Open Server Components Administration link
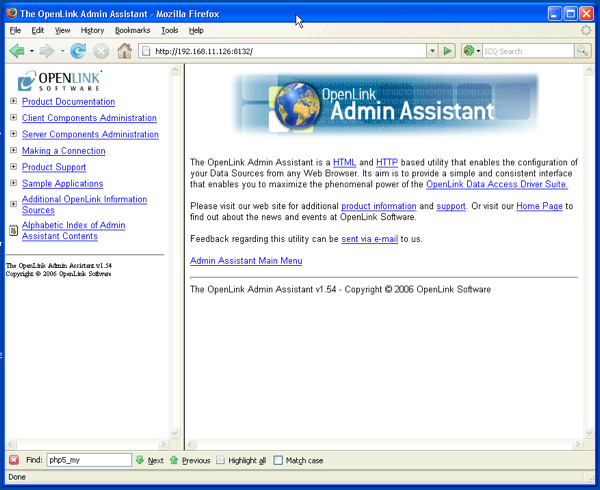The height and width of the screenshot is (490, 600). pyautogui.click(x=90, y=135)
